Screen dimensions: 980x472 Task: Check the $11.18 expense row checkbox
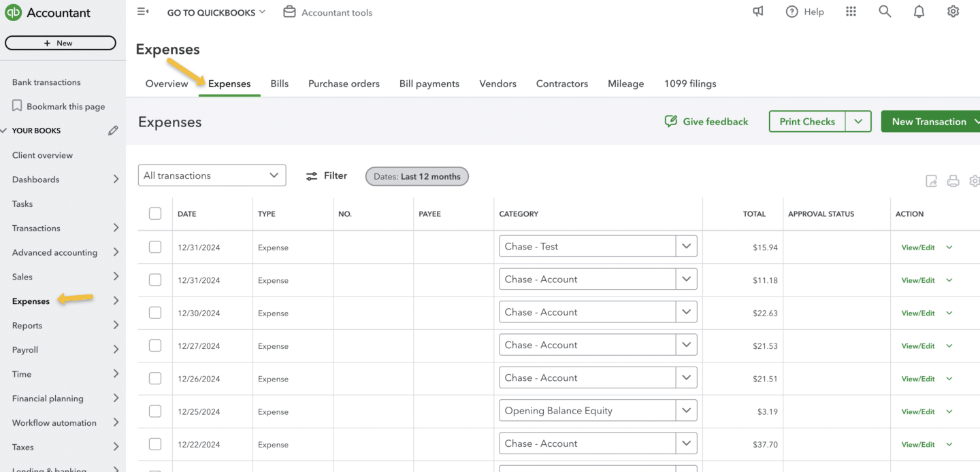pos(155,280)
